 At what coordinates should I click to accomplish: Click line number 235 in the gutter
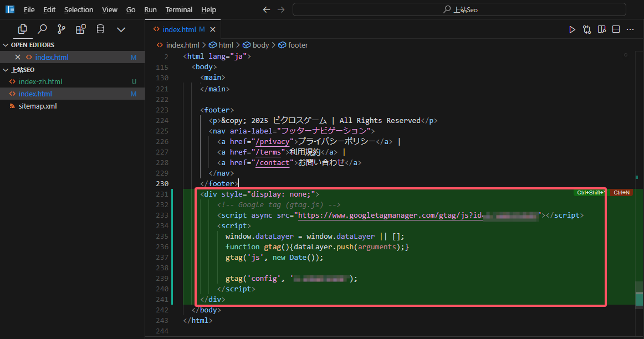(162, 237)
